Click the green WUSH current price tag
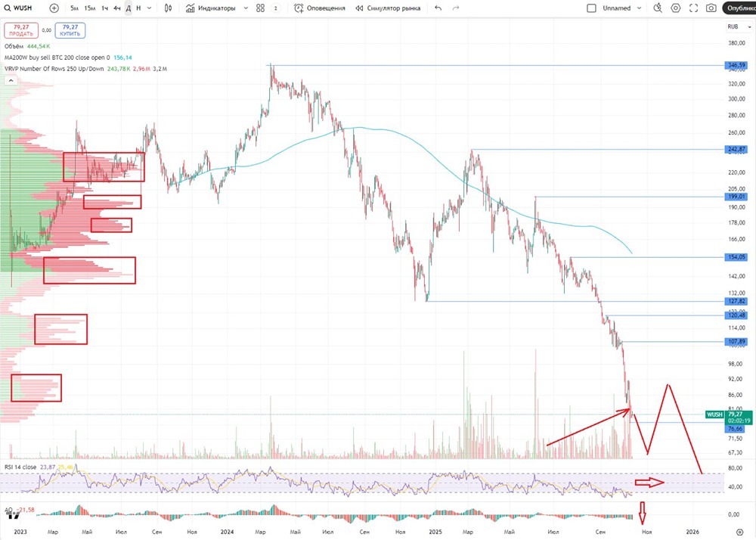 click(714, 414)
